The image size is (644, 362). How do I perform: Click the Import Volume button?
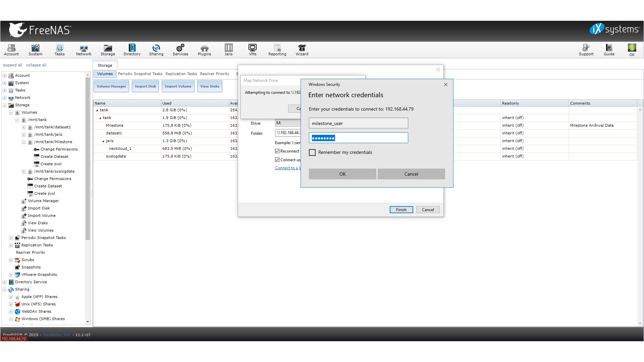[x=178, y=86]
